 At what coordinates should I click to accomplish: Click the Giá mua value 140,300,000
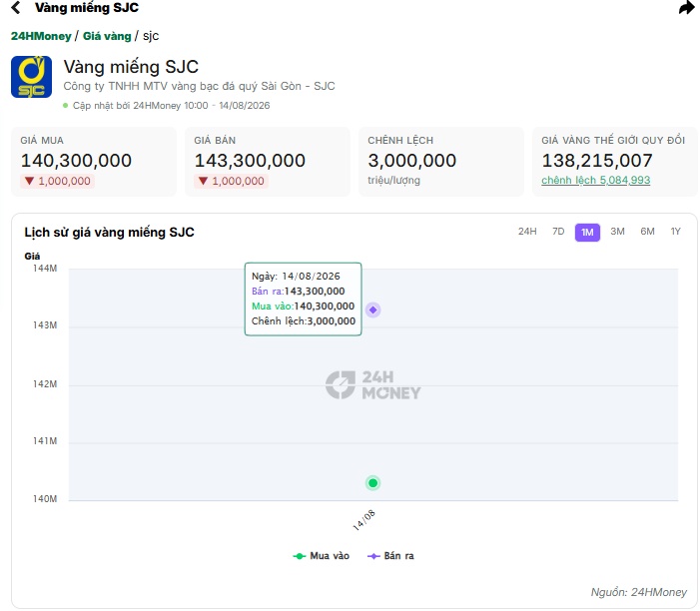(76, 161)
